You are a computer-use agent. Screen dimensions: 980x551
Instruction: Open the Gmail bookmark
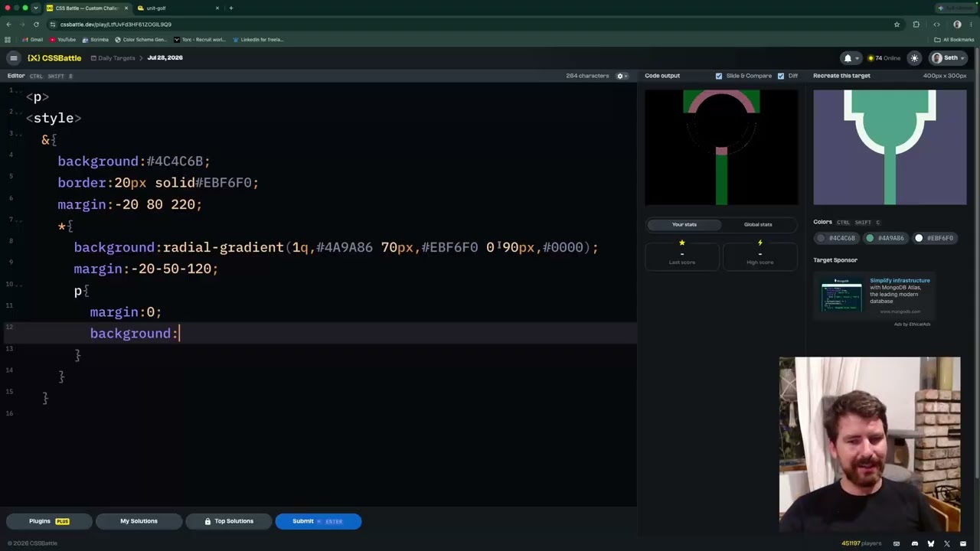pos(32,40)
